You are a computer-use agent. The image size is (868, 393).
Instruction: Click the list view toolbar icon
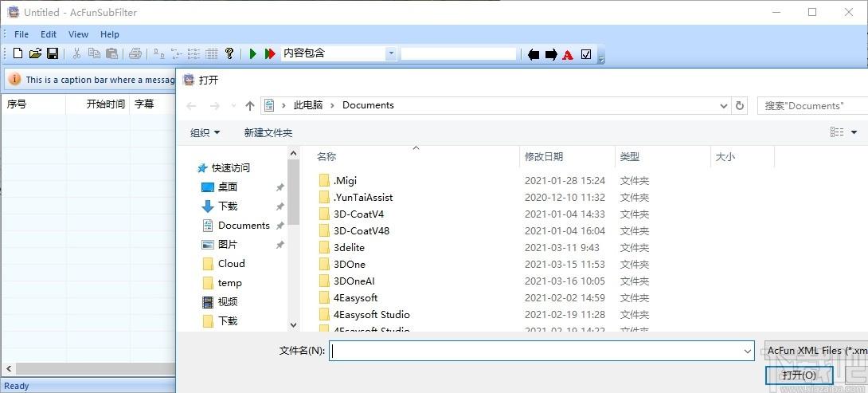pos(194,53)
